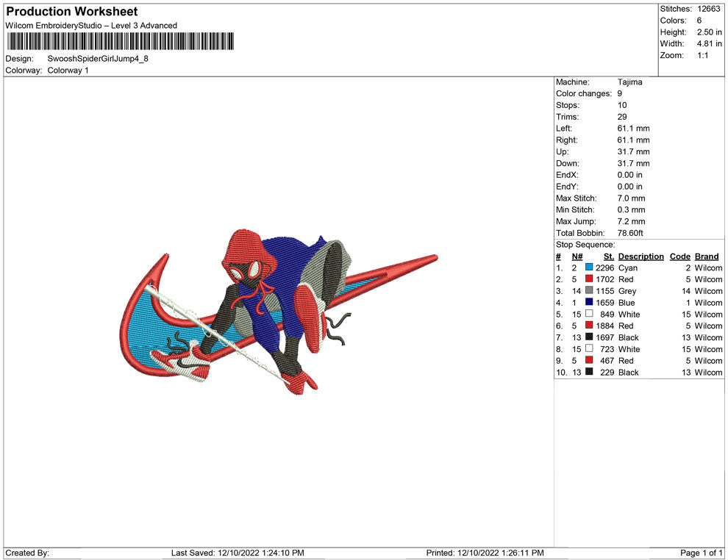The height and width of the screenshot is (560, 728).
Task: Click the 'Stop Sequence:' label
Action: [x=585, y=245]
